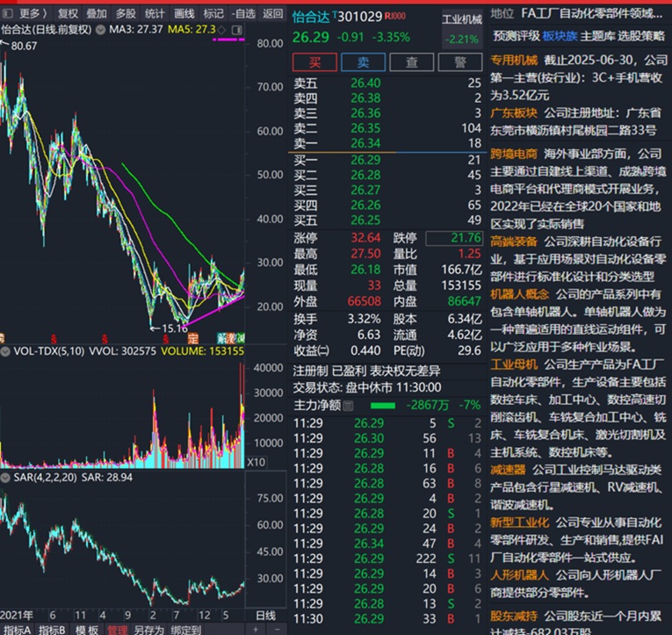
Task: Open the 减速器 concept link
Action: 508,470
